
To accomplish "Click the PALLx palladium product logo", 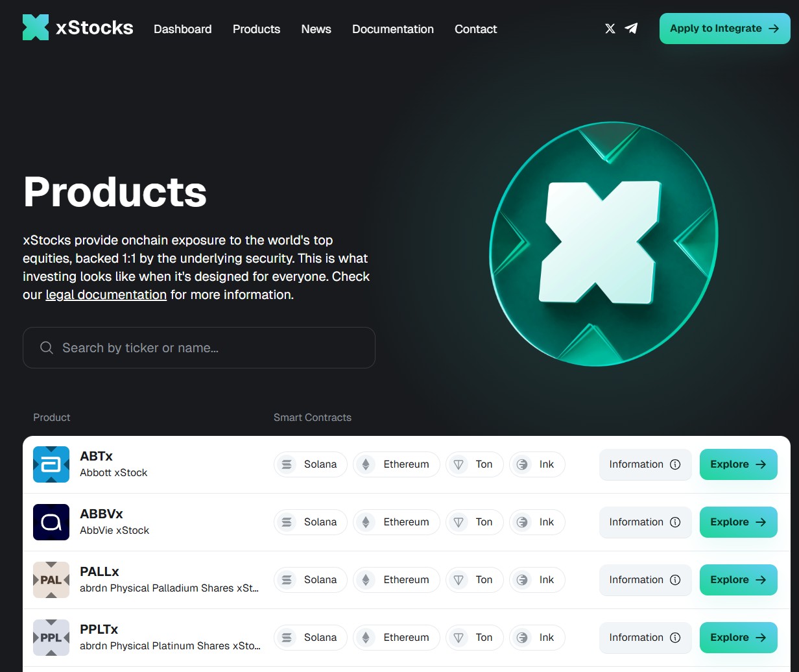I will click(51, 580).
